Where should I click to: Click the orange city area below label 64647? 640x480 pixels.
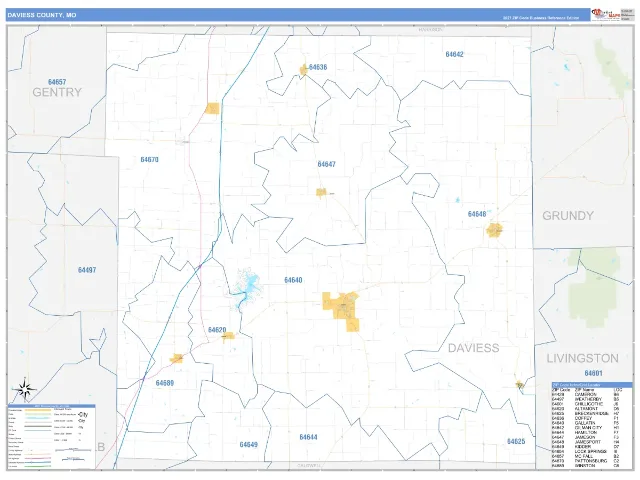click(321, 192)
